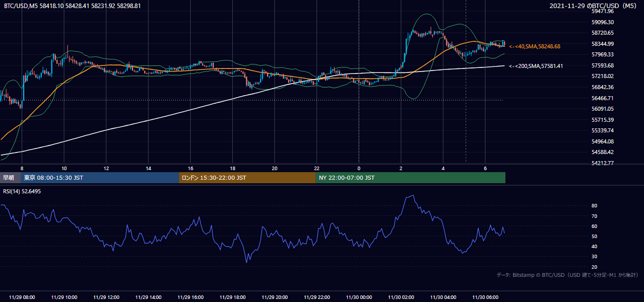Click the 11/29 22:00 date axis label
This screenshot has height=302, width=644.
click(x=317, y=297)
